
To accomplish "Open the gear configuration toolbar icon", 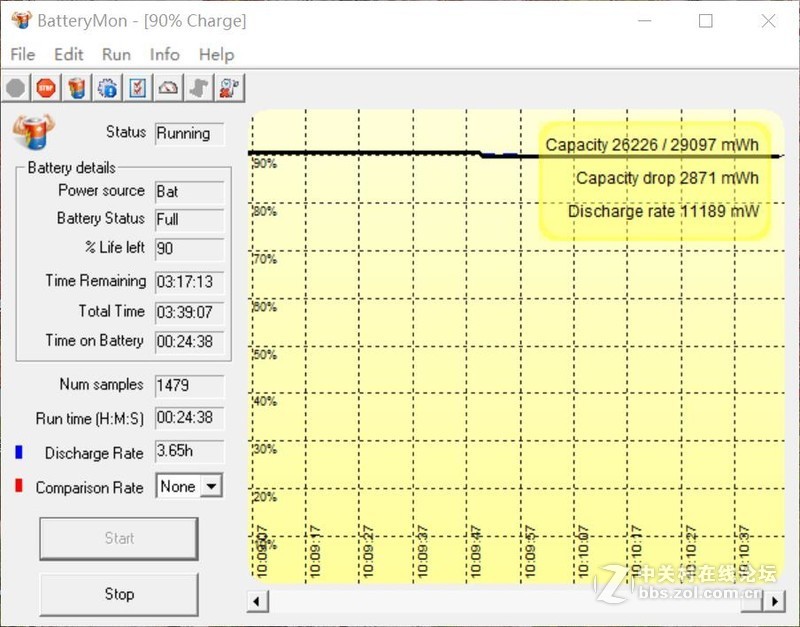I will coord(107,88).
